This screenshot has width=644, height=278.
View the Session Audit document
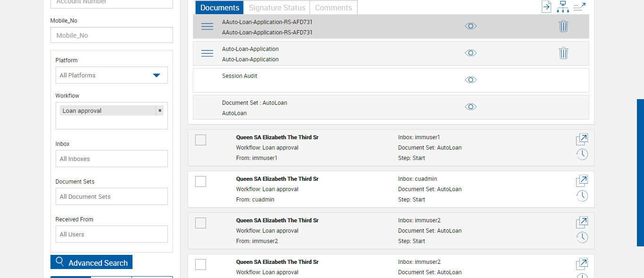(471, 80)
